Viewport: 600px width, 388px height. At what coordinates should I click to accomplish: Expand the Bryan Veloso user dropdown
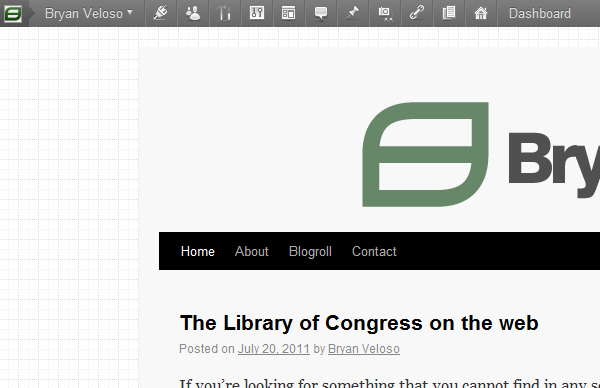click(x=89, y=13)
